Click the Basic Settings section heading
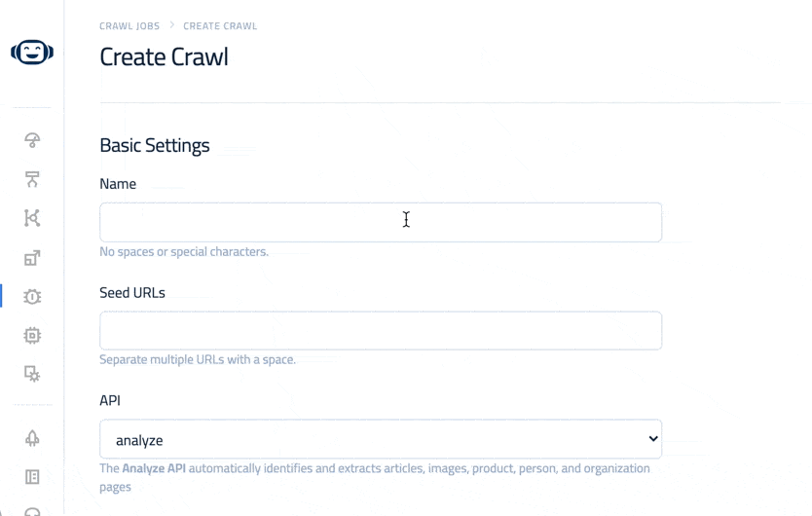812x516 pixels. pyautogui.click(x=155, y=146)
